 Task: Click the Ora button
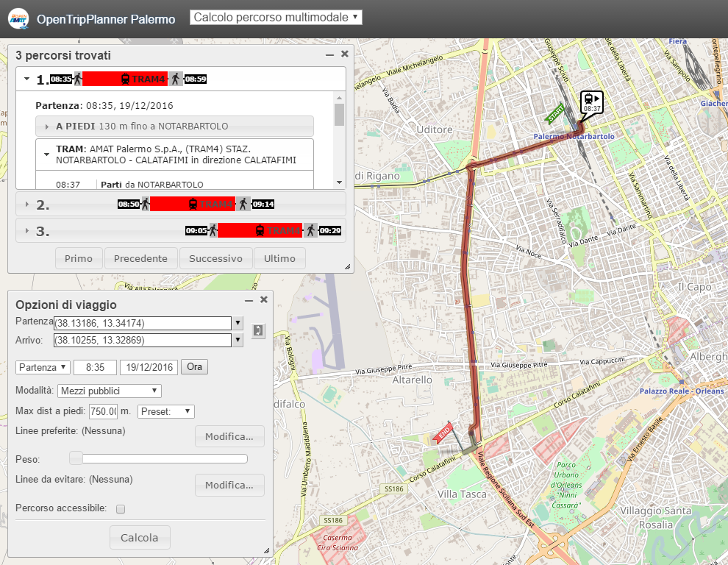coord(195,367)
